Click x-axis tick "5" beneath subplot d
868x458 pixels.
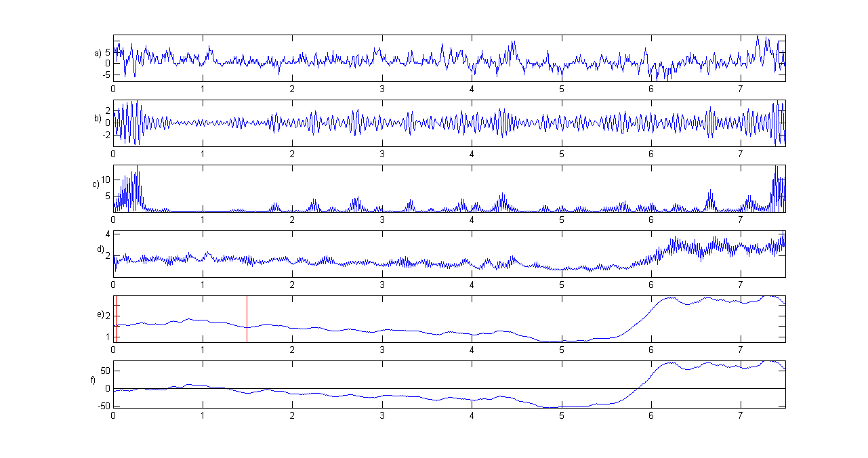[x=562, y=285]
